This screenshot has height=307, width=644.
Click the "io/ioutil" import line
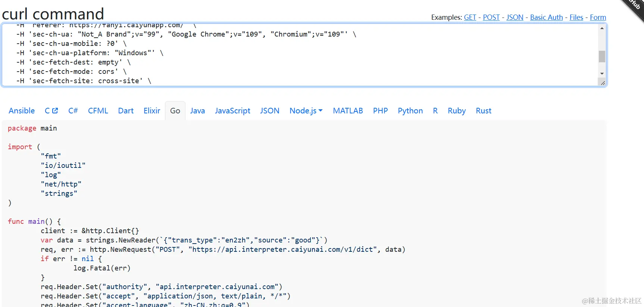(63, 165)
